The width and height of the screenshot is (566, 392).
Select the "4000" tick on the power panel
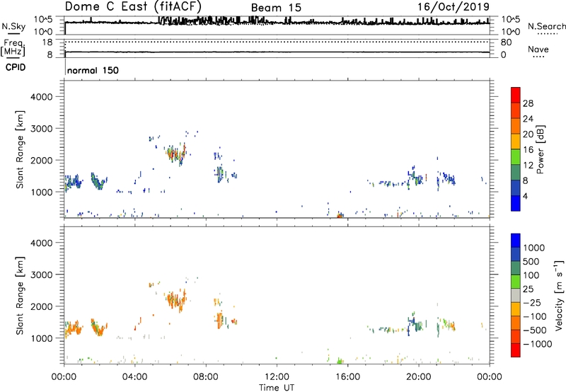(x=42, y=97)
